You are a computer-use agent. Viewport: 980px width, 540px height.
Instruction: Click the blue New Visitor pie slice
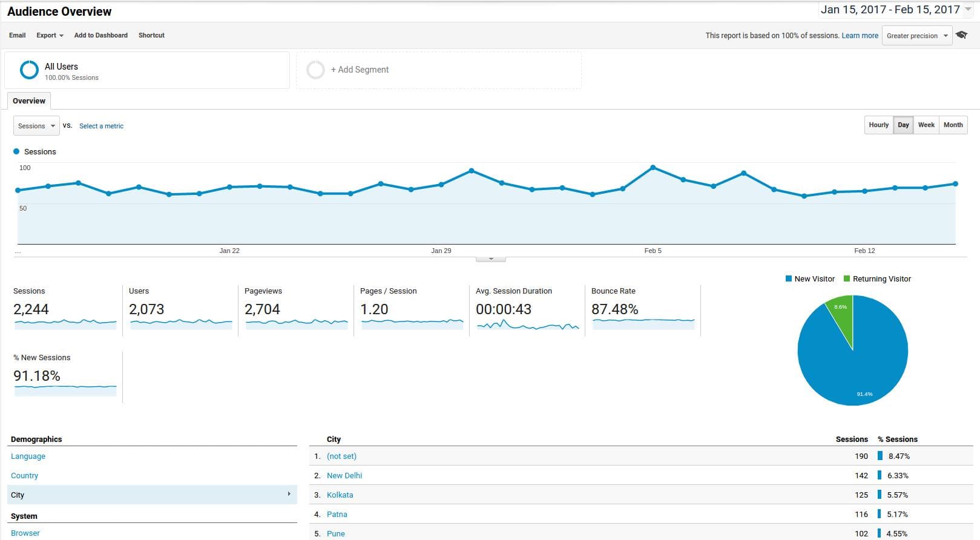pyautogui.click(x=860, y=363)
